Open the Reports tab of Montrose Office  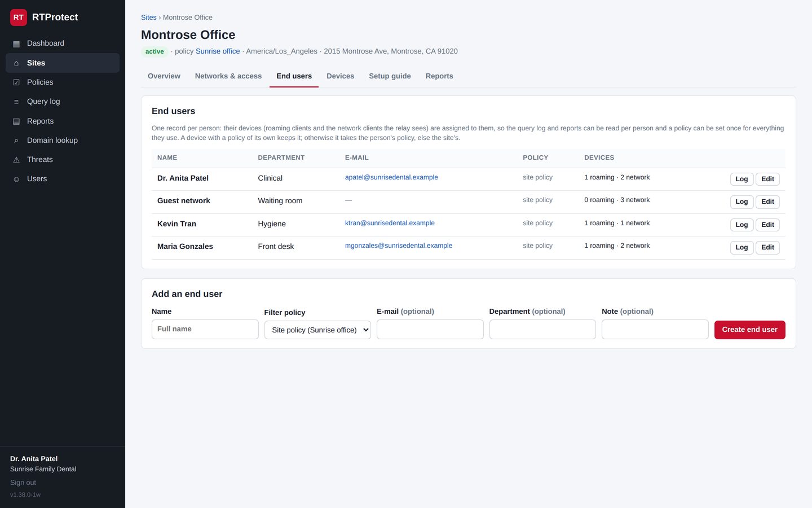click(439, 76)
